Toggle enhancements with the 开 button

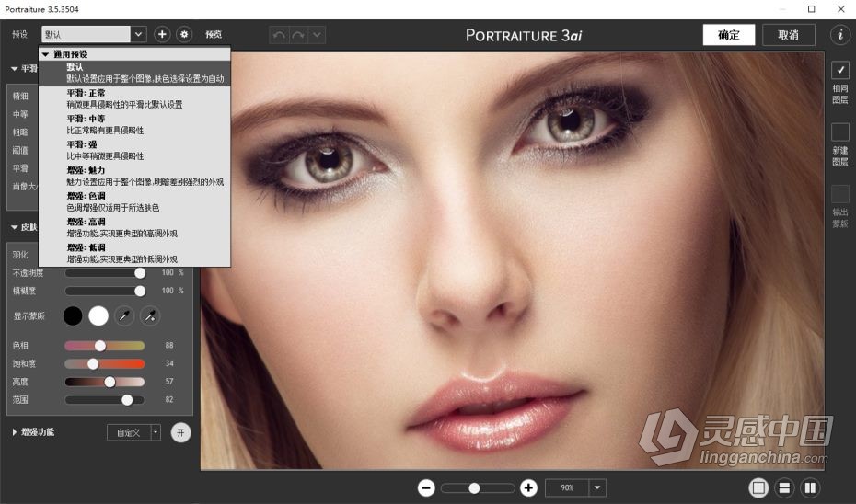pos(180,432)
